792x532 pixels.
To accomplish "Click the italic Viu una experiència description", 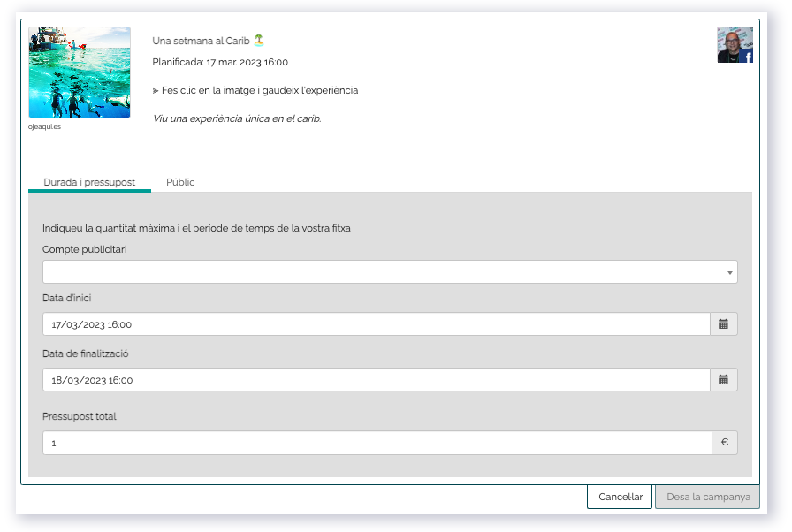I will click(x=237, y=118).
